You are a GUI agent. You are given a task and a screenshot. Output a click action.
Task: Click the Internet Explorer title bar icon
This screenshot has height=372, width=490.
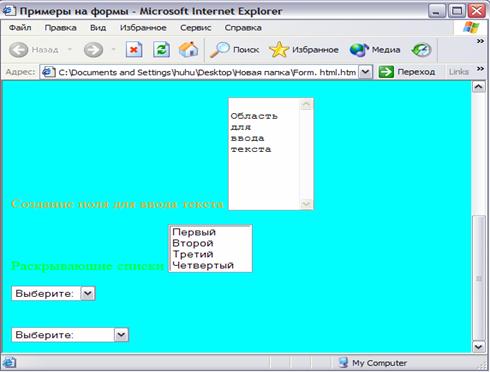coord(9,11)
